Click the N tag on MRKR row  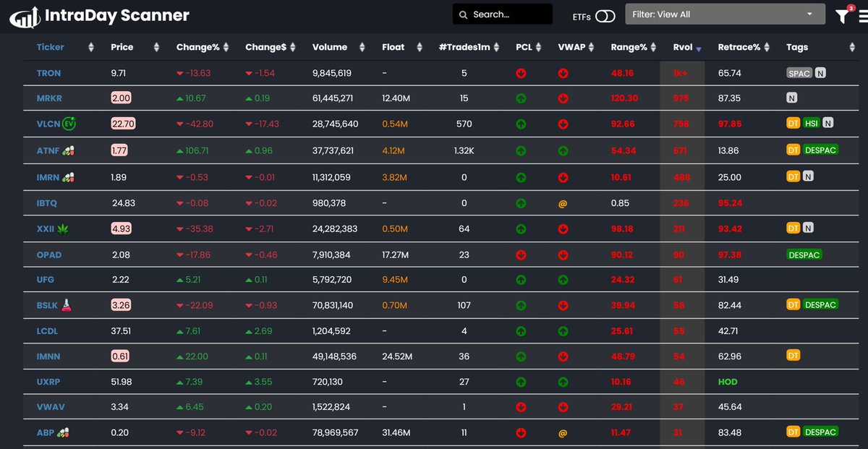[792, 98]
